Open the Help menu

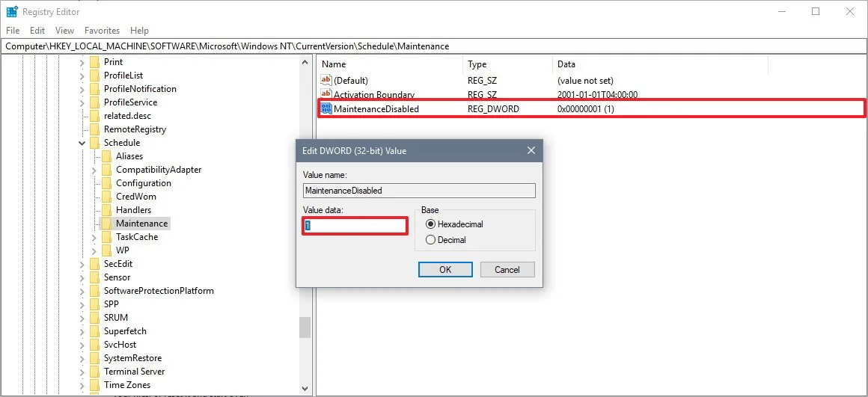(139, 31)
